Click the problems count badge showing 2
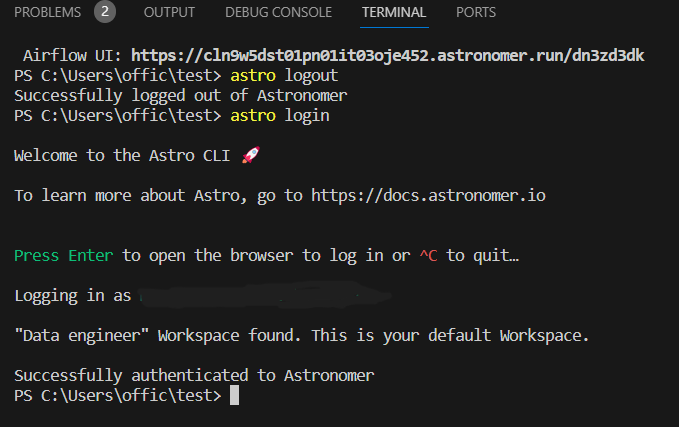This screenshot has height=427, width=679. pos(105,12)
